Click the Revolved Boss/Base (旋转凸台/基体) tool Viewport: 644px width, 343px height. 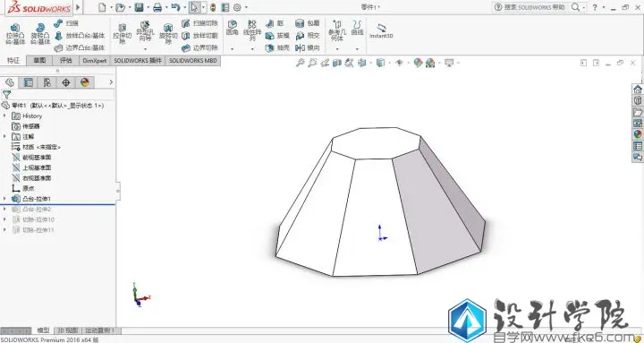[40, 34]
